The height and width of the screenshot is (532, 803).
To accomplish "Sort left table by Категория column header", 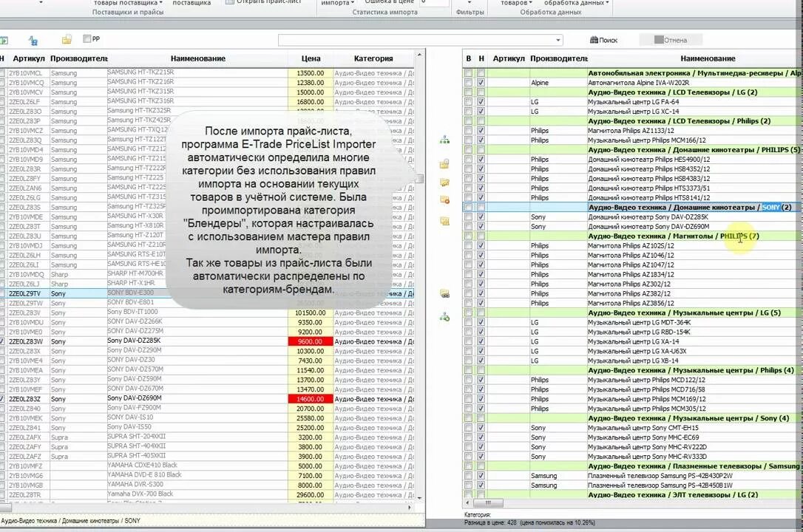I will [x=373, y=58].
